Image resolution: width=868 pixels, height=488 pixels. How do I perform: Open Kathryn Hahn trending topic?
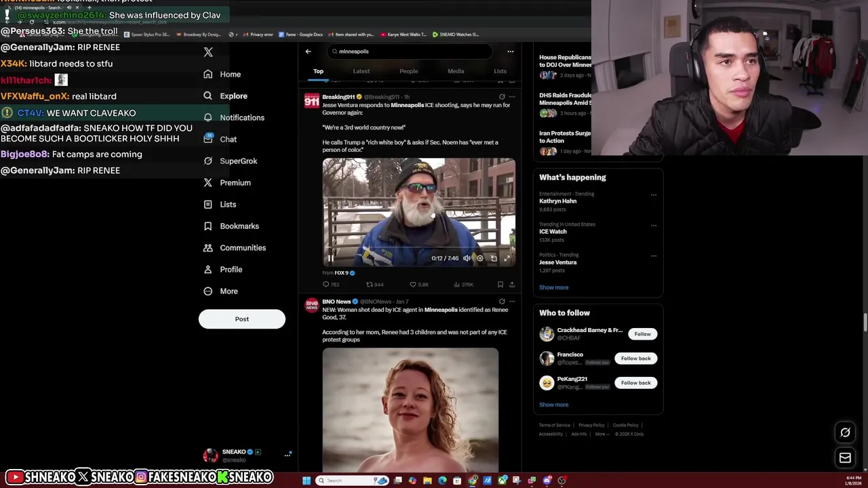coord(558,201)
